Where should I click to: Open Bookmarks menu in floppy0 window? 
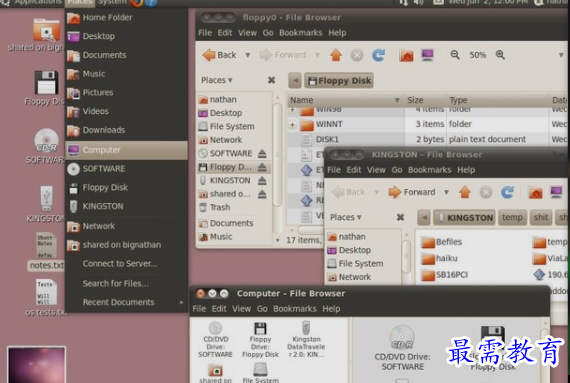[x=300, y=33]
